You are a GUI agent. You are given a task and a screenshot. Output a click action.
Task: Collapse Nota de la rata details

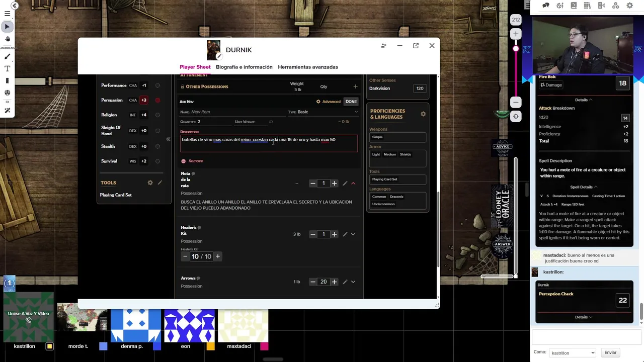tap(353, 184)
